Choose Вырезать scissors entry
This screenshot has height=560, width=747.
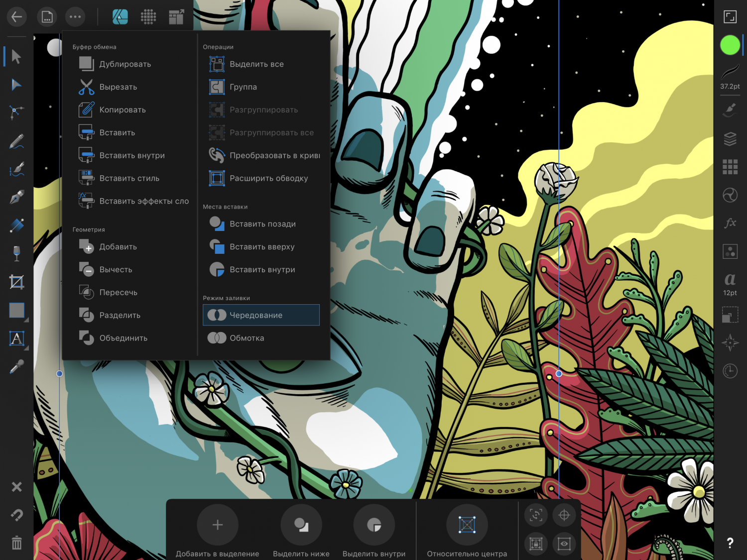pyautogui.click(x=130, y=87)
